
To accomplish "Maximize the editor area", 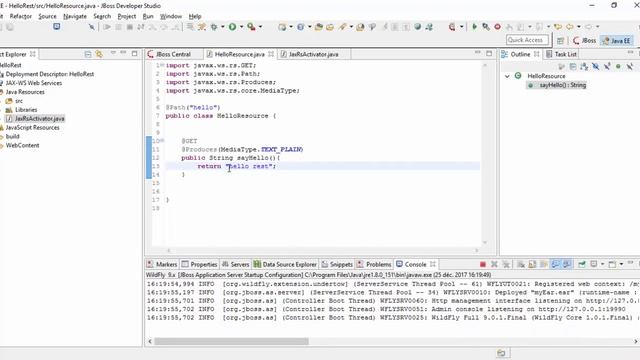I will click(x=489, y=53).
